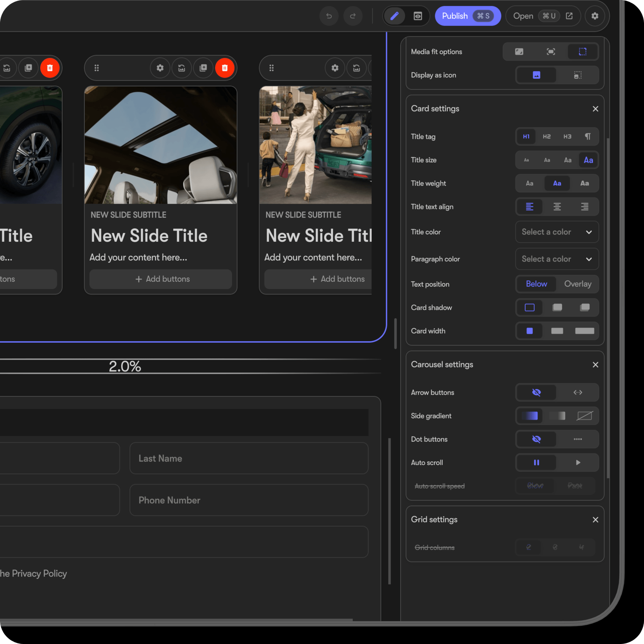Set Title tag to paragraph symbol
Viewport: 644px width, 644px height.
(588, 137)
